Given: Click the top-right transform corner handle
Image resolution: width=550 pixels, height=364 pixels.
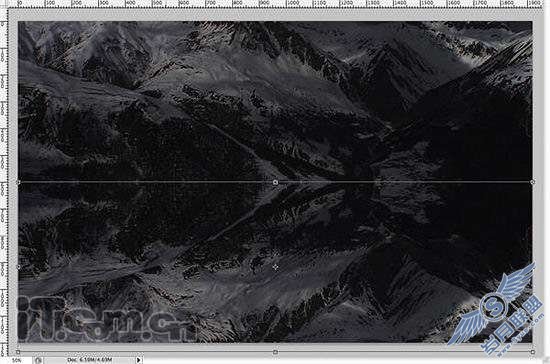Looking at the screenshot, I should [x=533, y=182].
